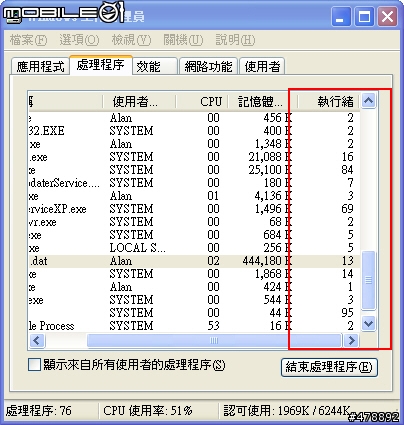
Task: Select the 處理程序 tab
Action: [101, 65]
